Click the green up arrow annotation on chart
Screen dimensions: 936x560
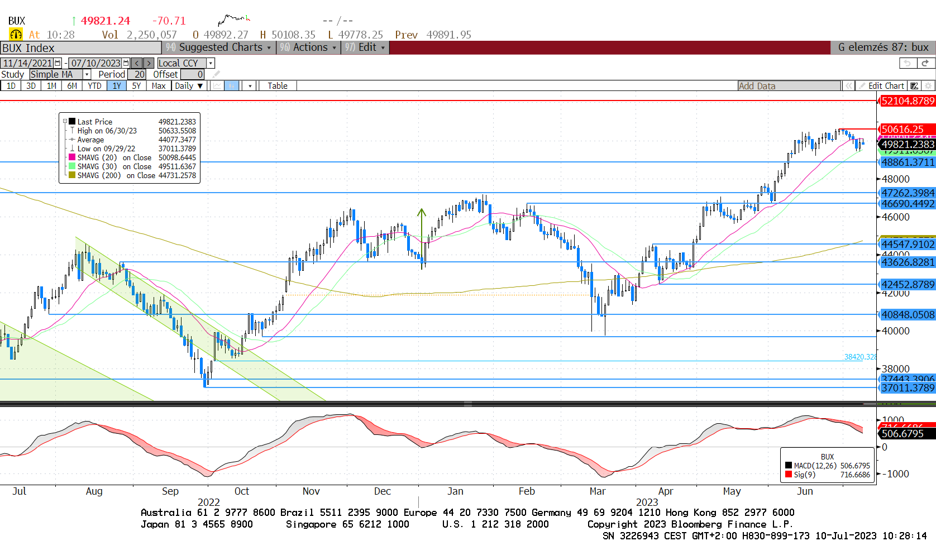(422, 238)
